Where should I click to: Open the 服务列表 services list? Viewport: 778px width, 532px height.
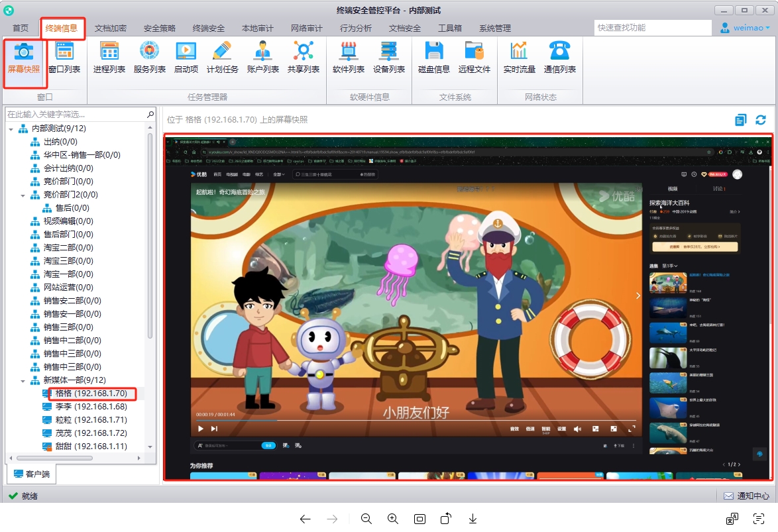click(x=149, y=58)
